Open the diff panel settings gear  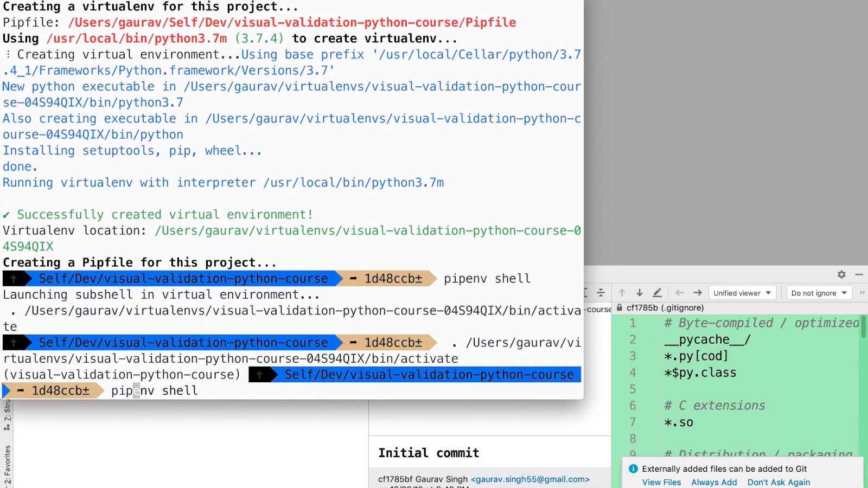841,275
